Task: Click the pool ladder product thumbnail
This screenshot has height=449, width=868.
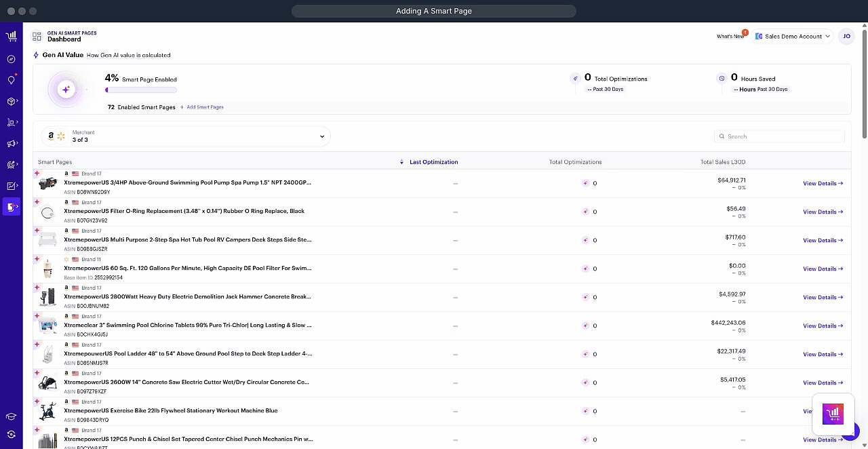Action: coord(48,355)
